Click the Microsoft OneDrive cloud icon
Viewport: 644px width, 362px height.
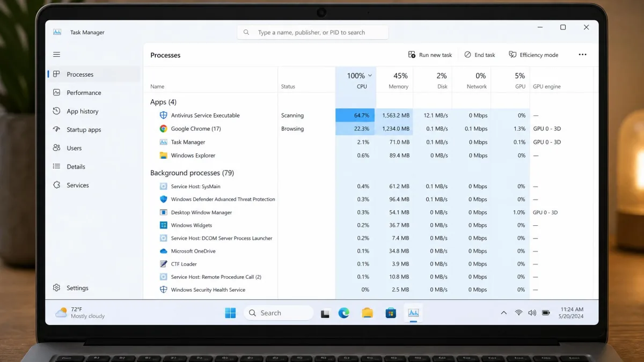(164, 251)
